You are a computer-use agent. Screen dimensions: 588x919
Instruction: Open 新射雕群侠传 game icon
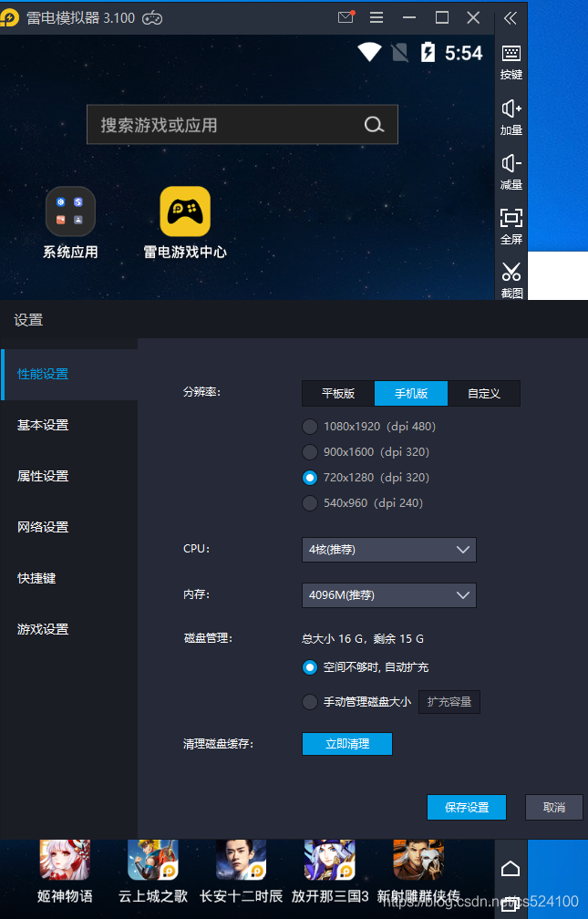pos(418,860)
